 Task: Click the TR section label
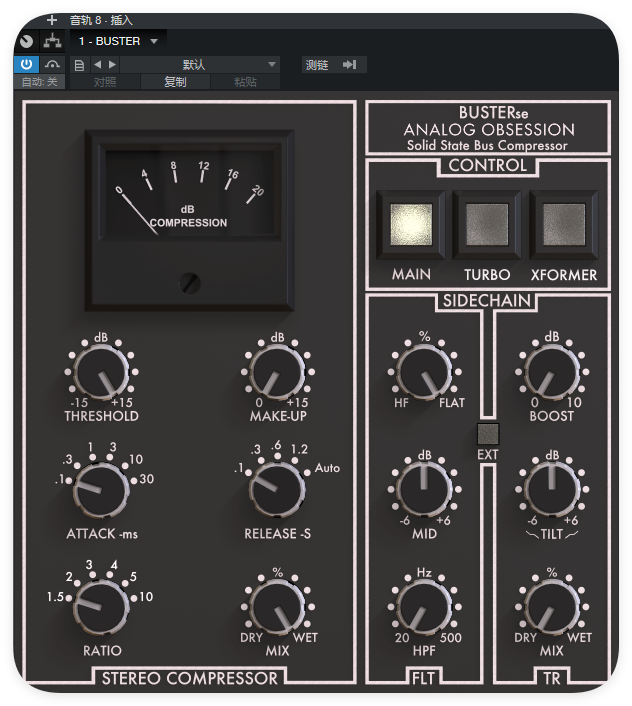click(552, 679)
